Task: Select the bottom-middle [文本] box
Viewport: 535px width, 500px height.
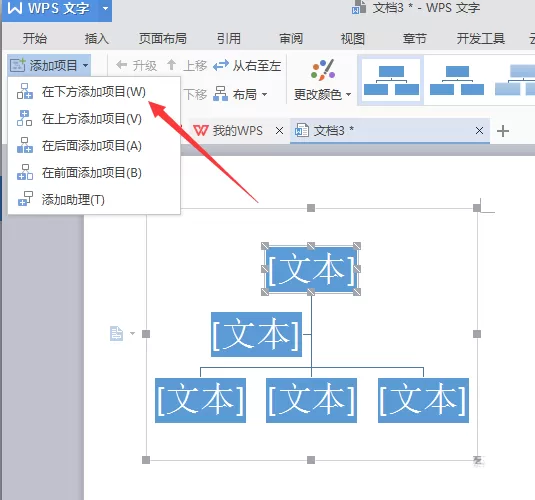Action: pos(311,400)
